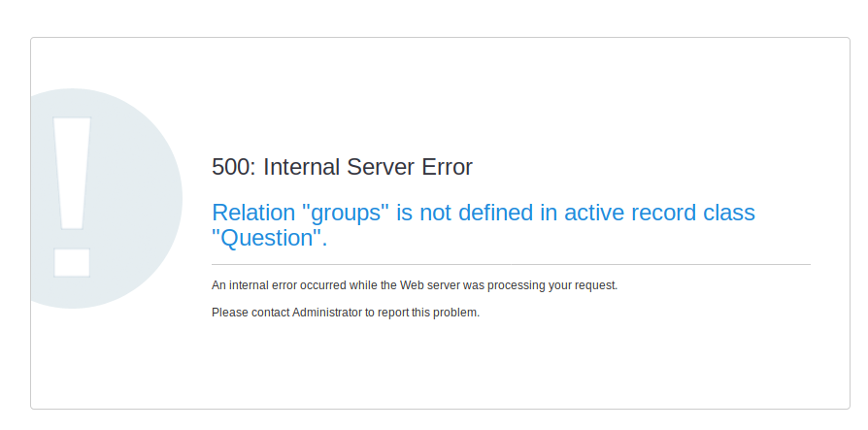Click the horizontal divider line below the error message
Screen dimensions: 868x430
point(511,264)
